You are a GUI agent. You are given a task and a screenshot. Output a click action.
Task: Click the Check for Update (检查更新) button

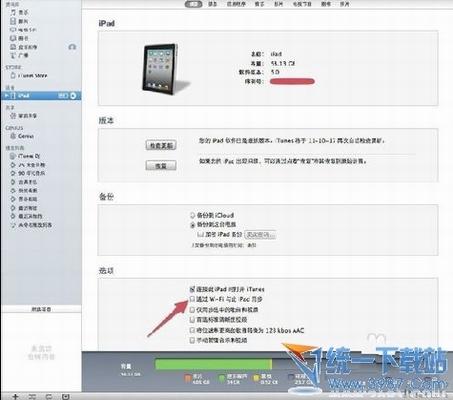[x=161, y=145]
